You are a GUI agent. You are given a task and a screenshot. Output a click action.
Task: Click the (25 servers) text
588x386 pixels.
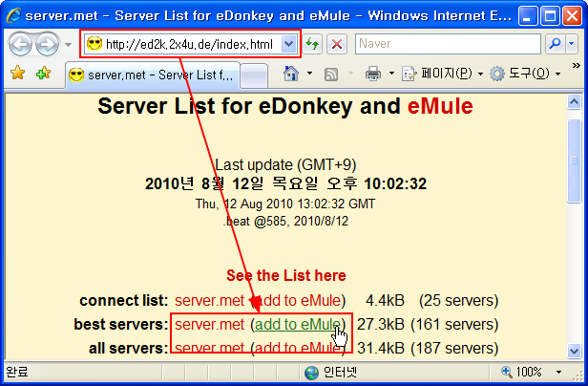pos(459,301)
